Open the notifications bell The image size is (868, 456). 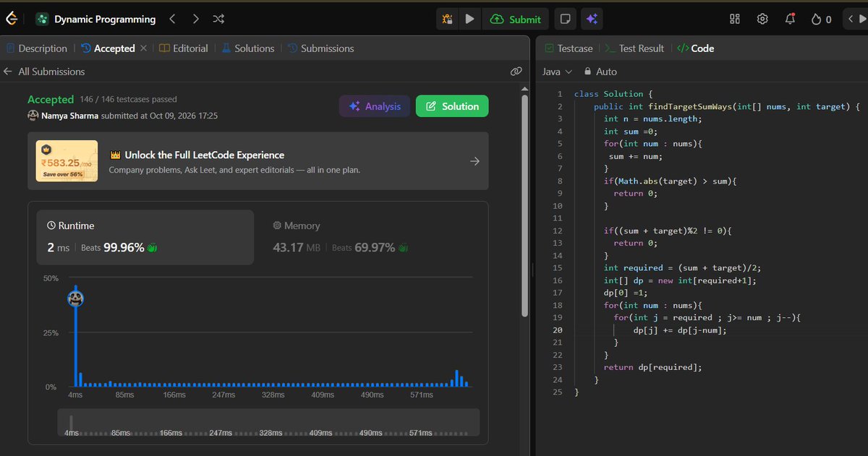pos(790,20)
